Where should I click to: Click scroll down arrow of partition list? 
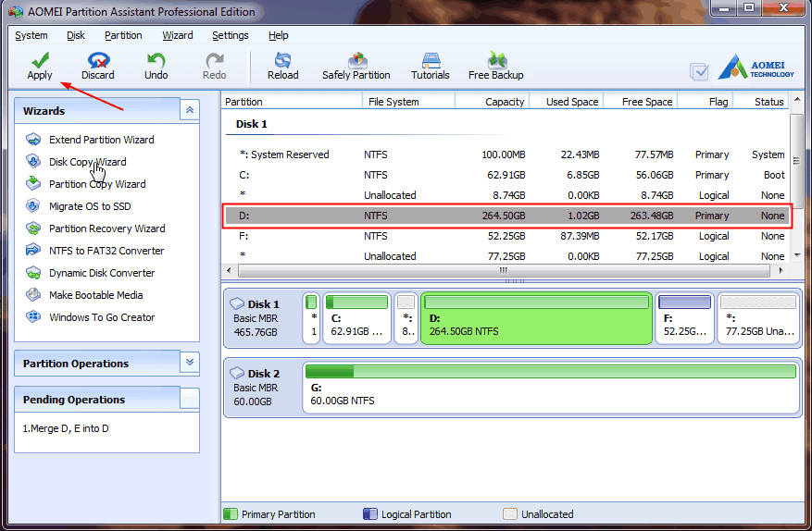point(797,255)
